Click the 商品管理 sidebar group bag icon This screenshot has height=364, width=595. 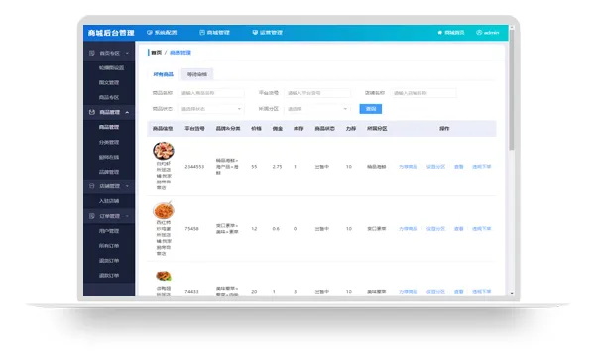[x=92, y=112]
